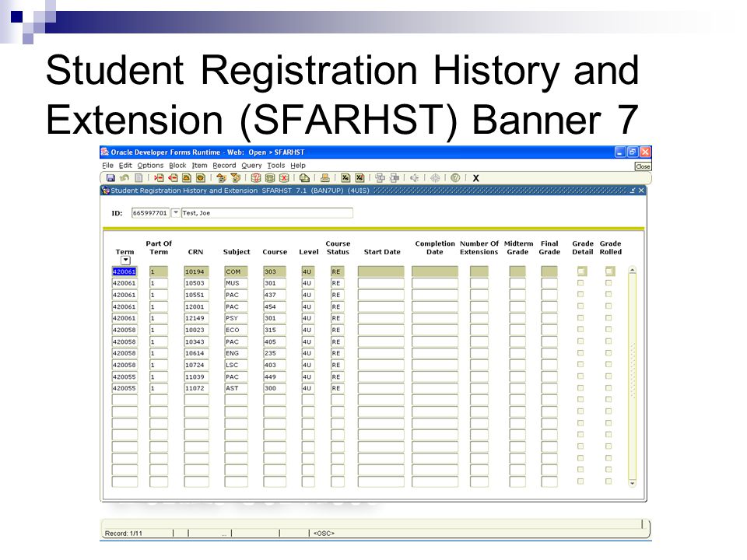The image size is (747, 560).
Task: Check Grade Detail for CRN 10503
Action: (x=580, y=283)
